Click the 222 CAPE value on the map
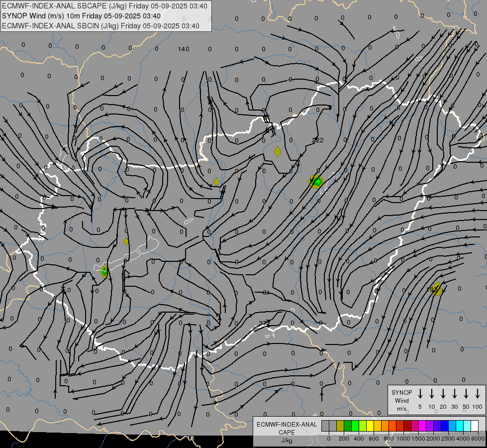Viewport: 487px width, 448px height. [318, 140]
